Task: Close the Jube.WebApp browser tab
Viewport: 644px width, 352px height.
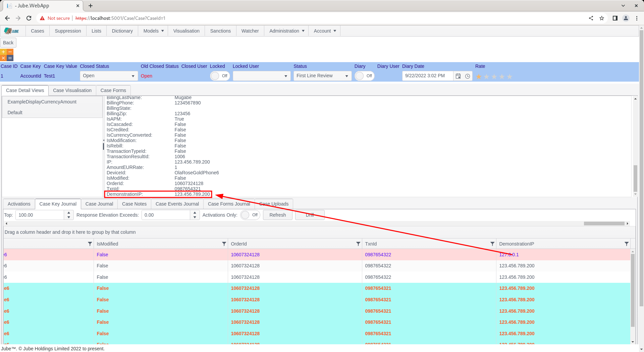Action: coord(78,6)
